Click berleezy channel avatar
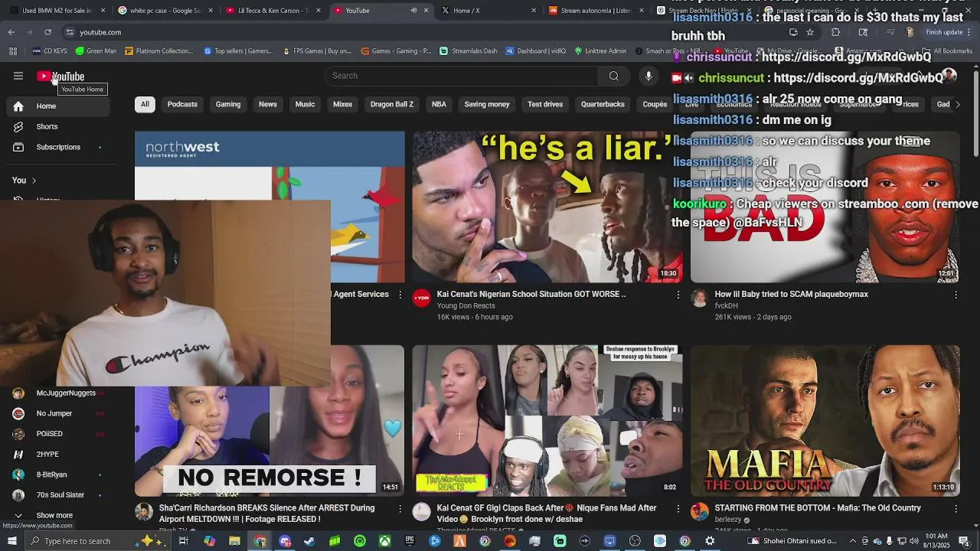Screen dimensions: 980x551 click(x=700, y=512)
